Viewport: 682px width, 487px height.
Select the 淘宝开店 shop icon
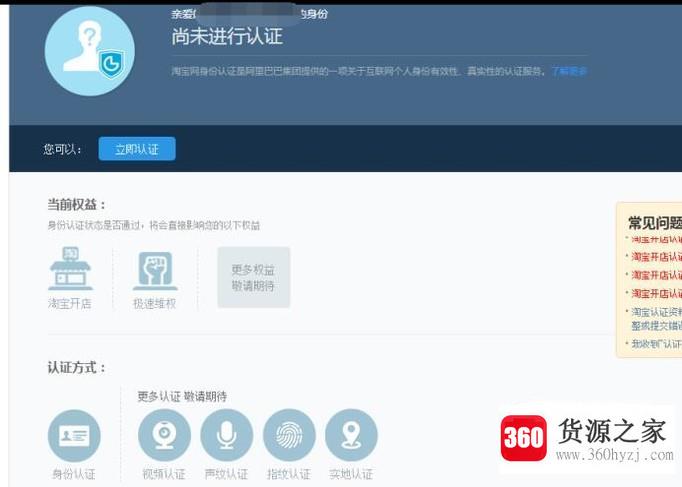click(x=70, y=268)
